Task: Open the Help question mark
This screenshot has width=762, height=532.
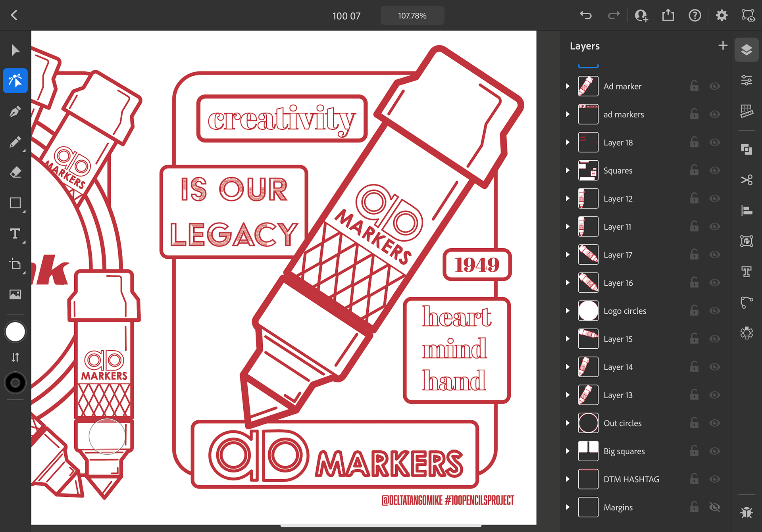Action: click(x=695, y=15)
